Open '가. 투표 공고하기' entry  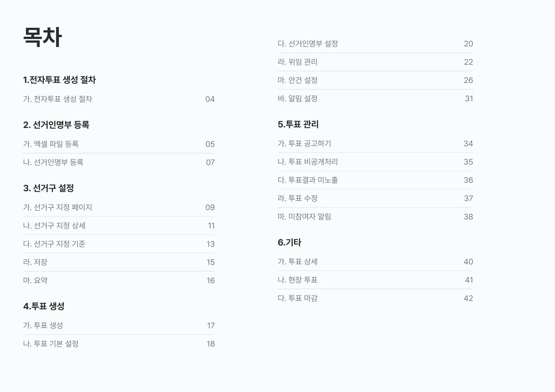point(304,144)
